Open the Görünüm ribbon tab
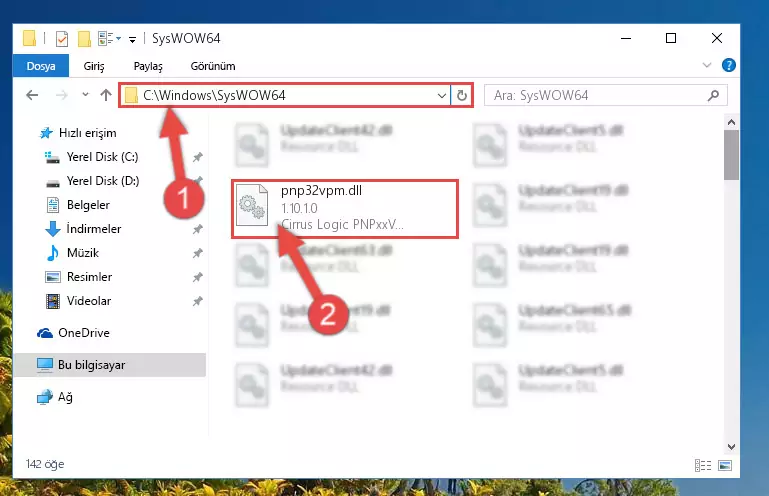Image resolution: width=769 pixels, height=496 pixels. pos(213,66)
